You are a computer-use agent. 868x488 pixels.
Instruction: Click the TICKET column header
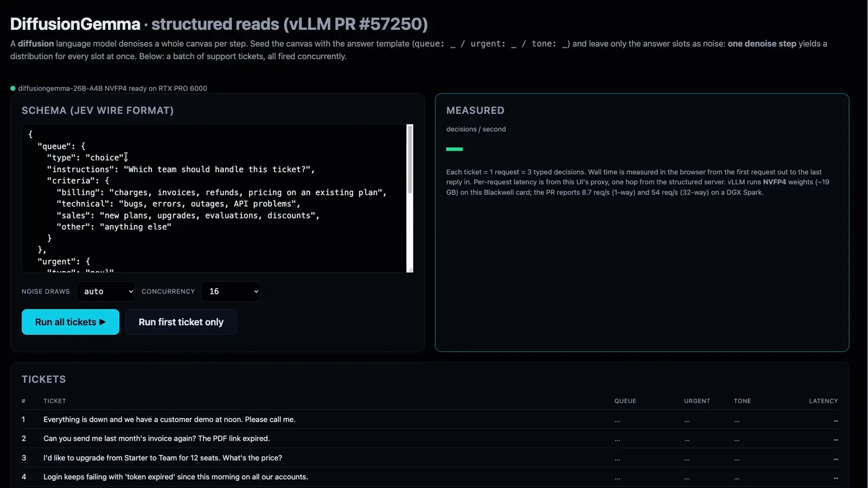point(55,401)
